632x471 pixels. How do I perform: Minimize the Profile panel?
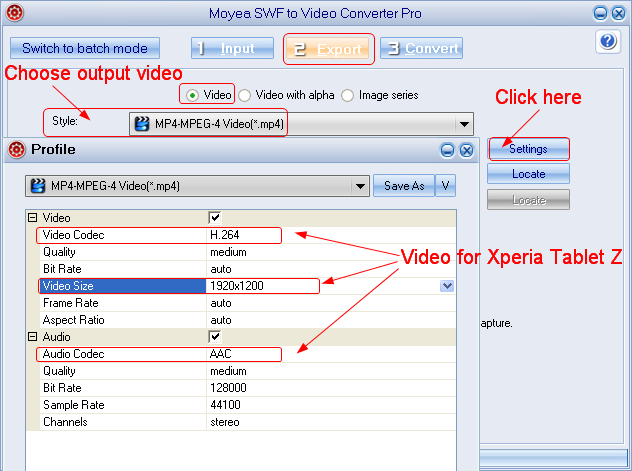point(447,150)
